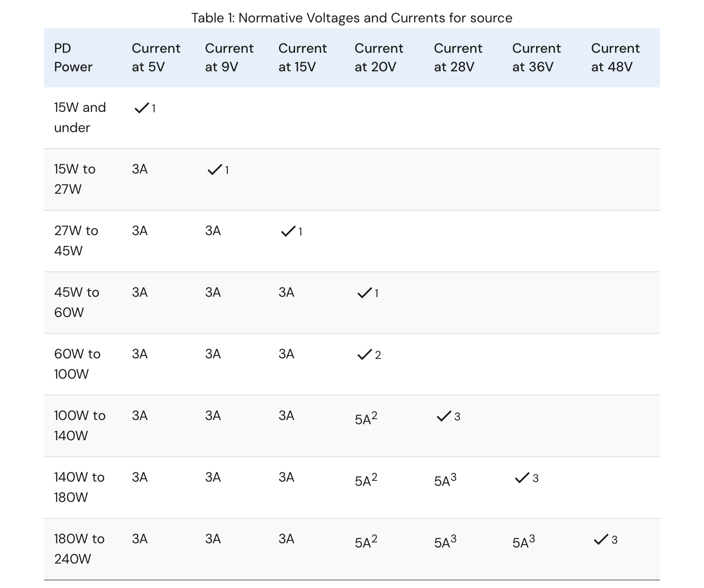704x588 pixels.
Task: Click the checkmark in the 15W and under row
Action: [x=141, y=108]
